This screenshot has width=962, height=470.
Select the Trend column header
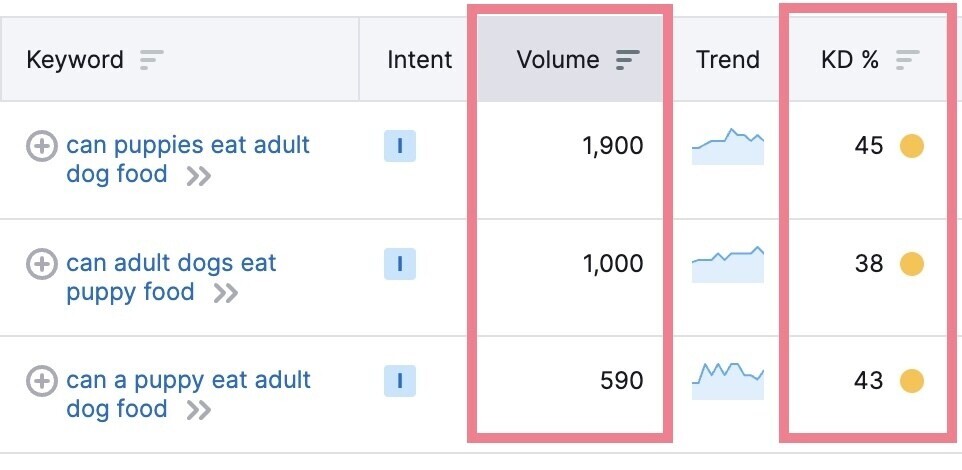tap(727, 60)
